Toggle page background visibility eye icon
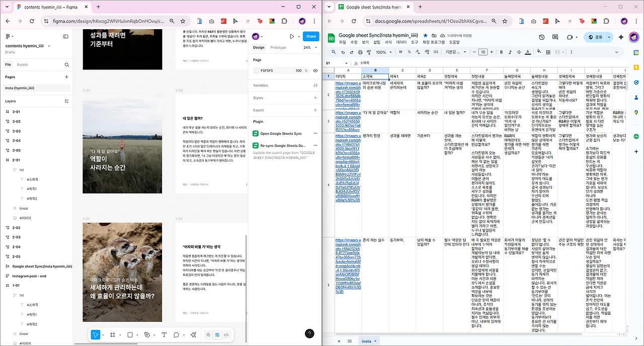This screenshot has height=346, width=644. point(315,71)
